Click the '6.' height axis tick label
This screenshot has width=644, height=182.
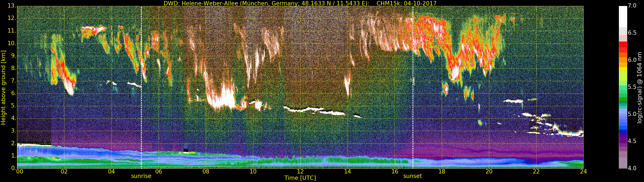(13, 93)
